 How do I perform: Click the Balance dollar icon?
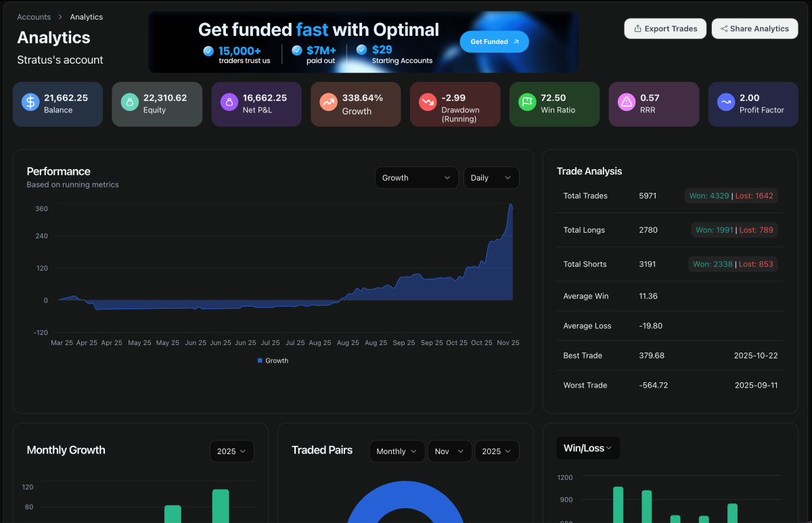[x=29, y=101]
